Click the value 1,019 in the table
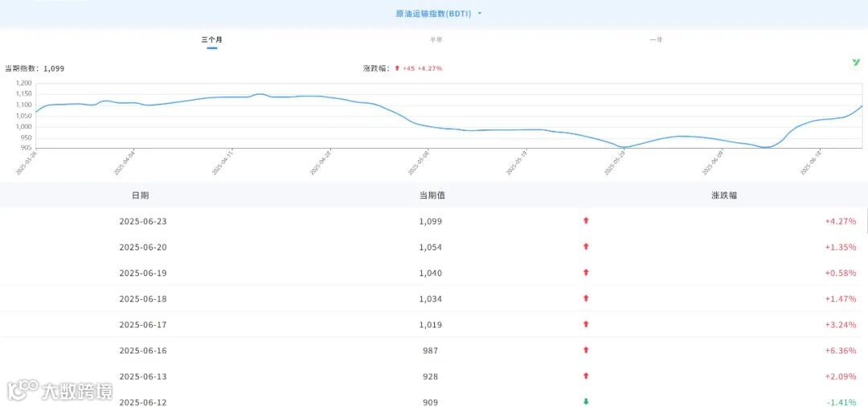Image resolution: width=868 pixels, height=407 pixels. 431,325
